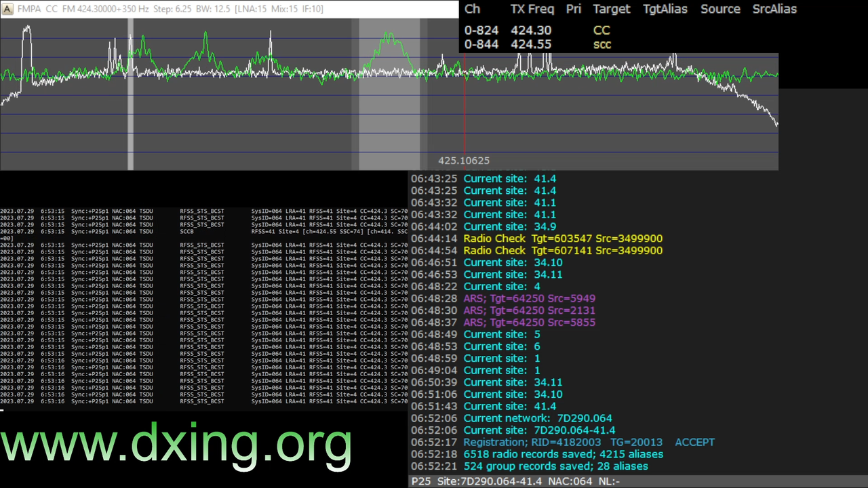Screen dimensions: 868x488
Task: Click the FMPA app icon in title bar
Action: point(8,9)
